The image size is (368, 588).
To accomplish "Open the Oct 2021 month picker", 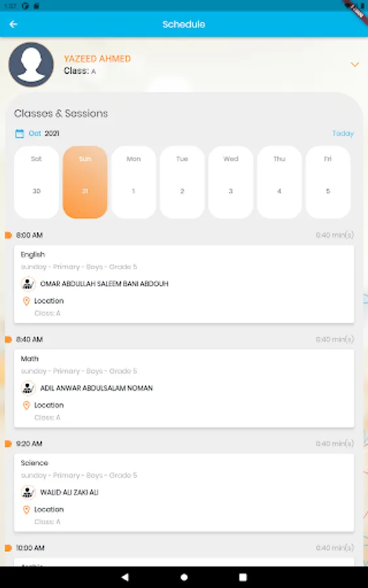I will pyautogui.click(x=44, y=133).
